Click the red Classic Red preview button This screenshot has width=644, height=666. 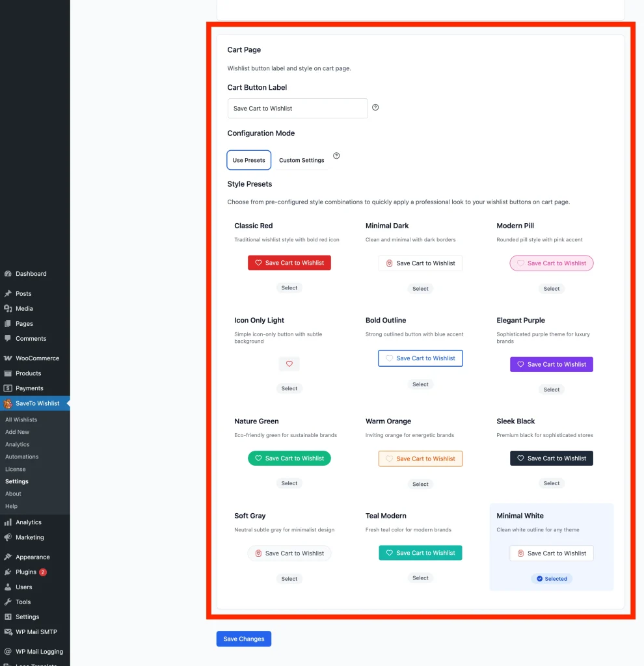(x=289, y=263)
